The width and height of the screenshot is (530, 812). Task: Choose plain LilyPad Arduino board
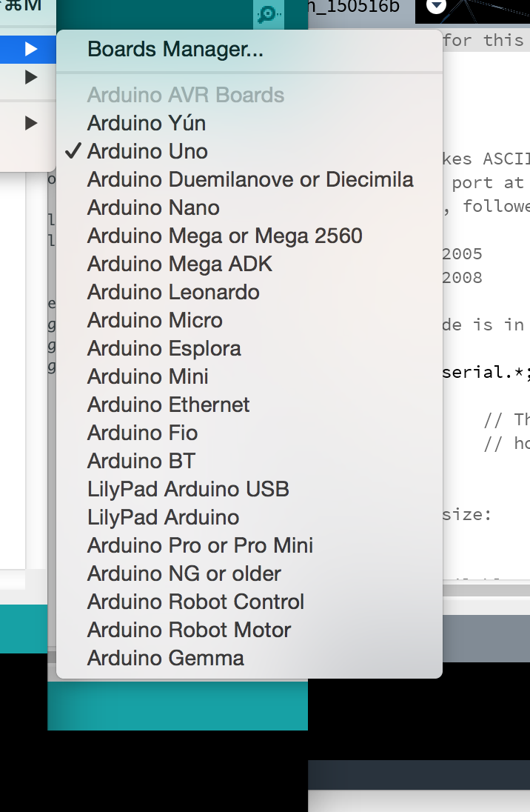(x=249, y=517)
